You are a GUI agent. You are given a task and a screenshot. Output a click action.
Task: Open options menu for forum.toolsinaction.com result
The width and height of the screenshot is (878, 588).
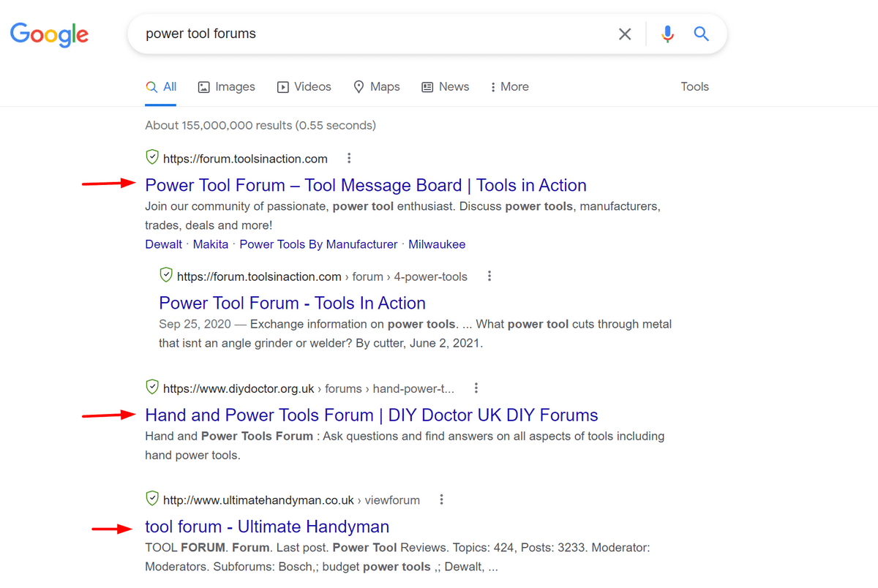[x=349, y=158]
